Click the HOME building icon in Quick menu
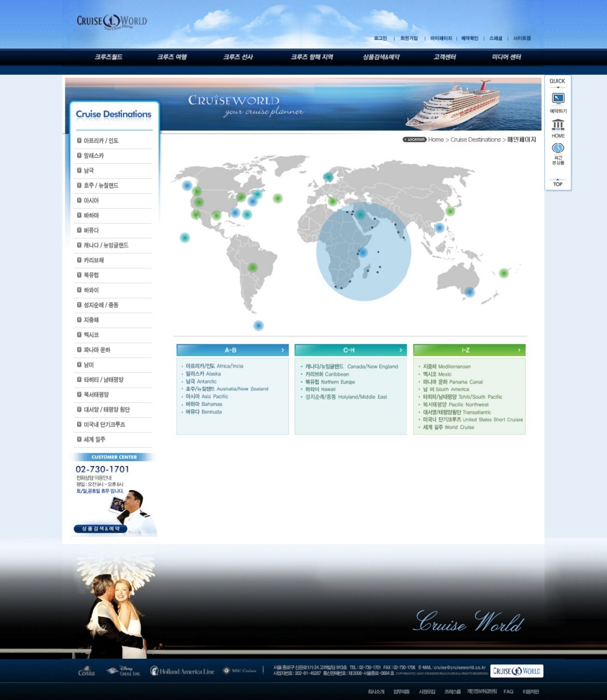 coord(558,124)
